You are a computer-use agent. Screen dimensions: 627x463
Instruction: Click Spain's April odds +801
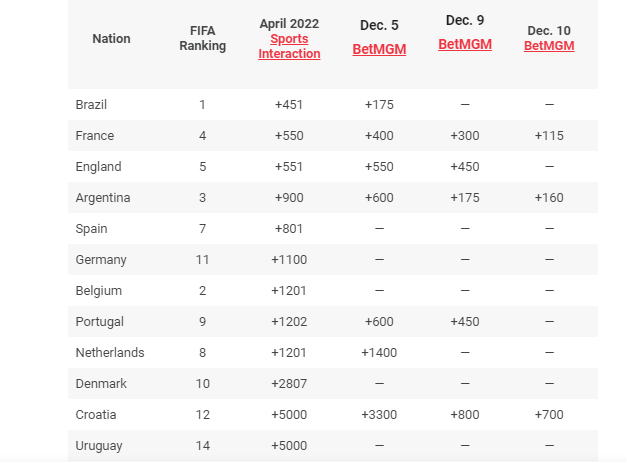289,229
